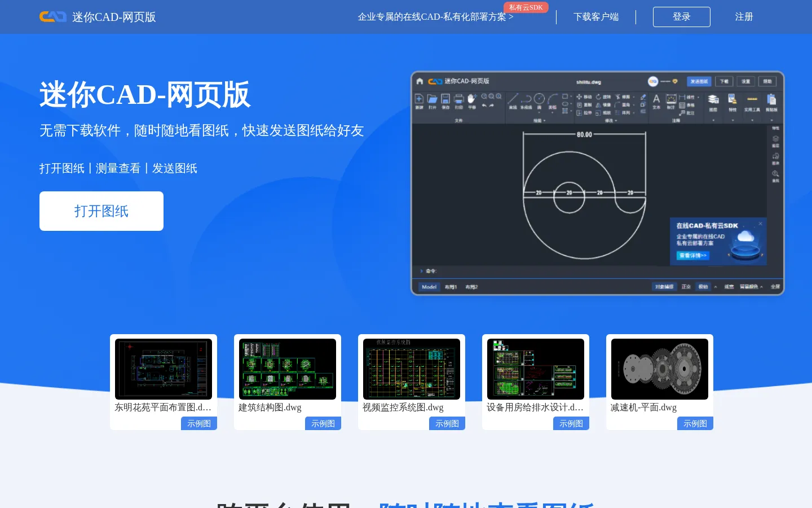Click the 视频监控系统图.dwg file name
This screenshot has height=508, width=812.
coord(403,408)
